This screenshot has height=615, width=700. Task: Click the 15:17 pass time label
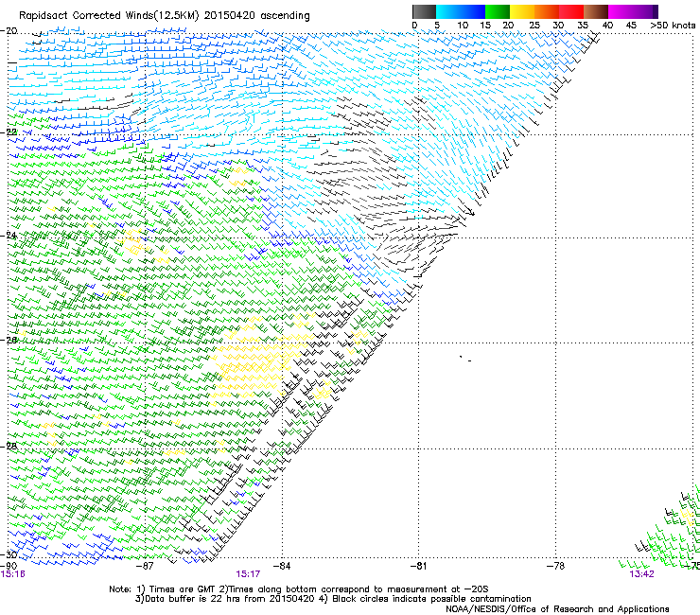click(x=248, y=574)
